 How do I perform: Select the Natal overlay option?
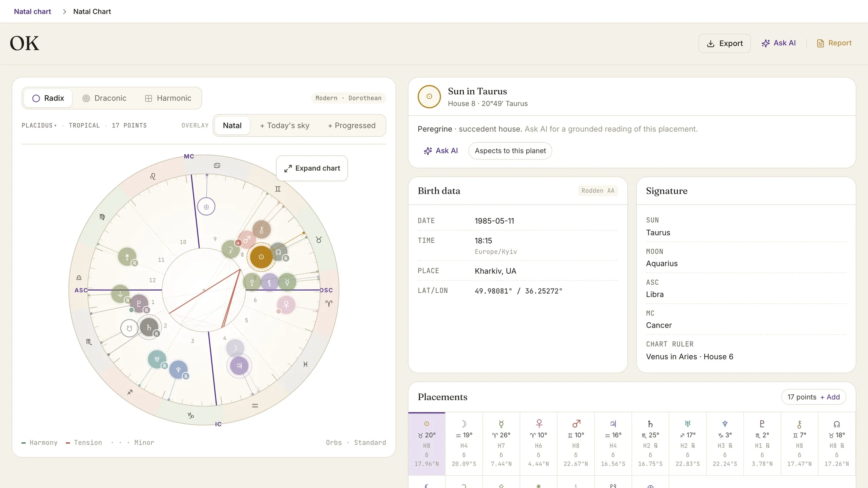pyautogui.click(x=232, y=125)
